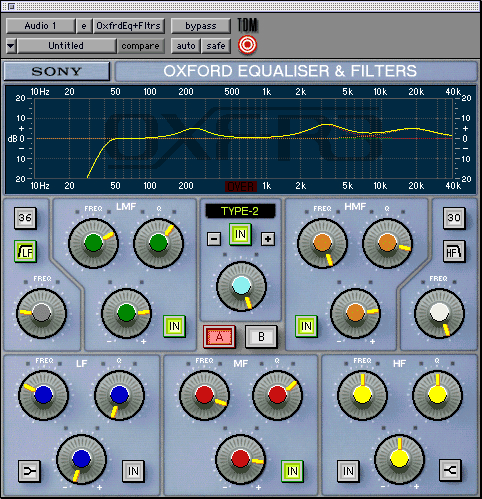
Task: Click the auto button
Action: 186,46
